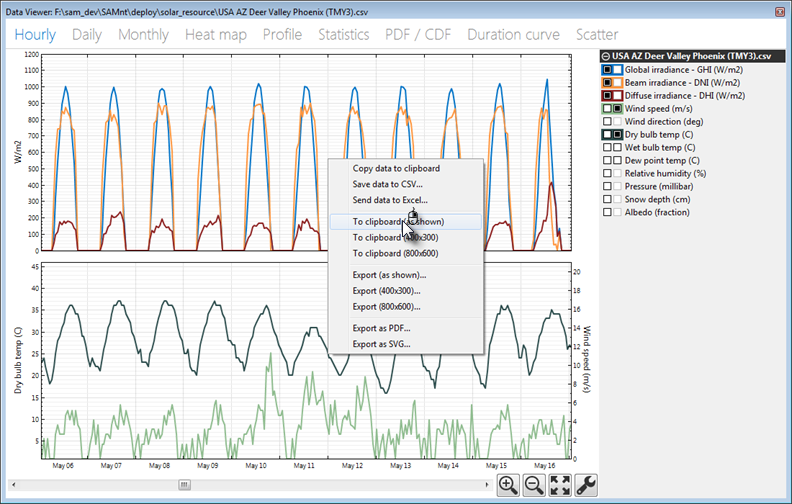Screen dimensions: 792x504
Task: Go to the Monthly tab
Action: click(143, 34)
